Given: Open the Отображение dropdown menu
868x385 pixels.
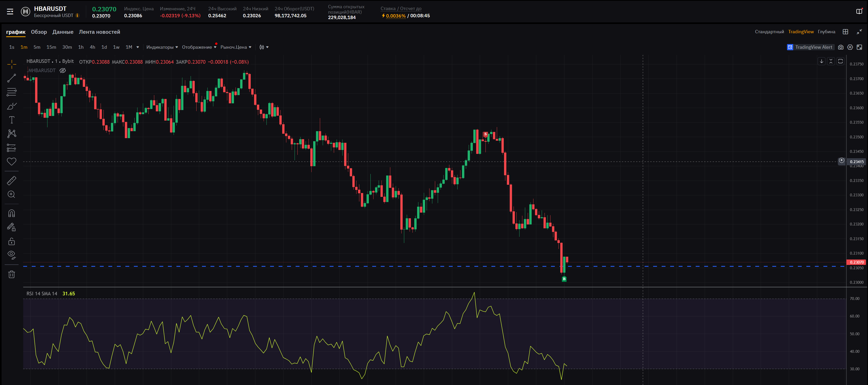Looking at the screenshot, I should point(199,47).
